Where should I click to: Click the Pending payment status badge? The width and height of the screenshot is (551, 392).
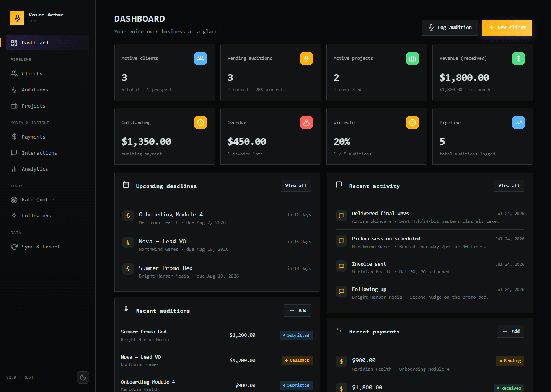pyautogui.click(x=510, y=361)
